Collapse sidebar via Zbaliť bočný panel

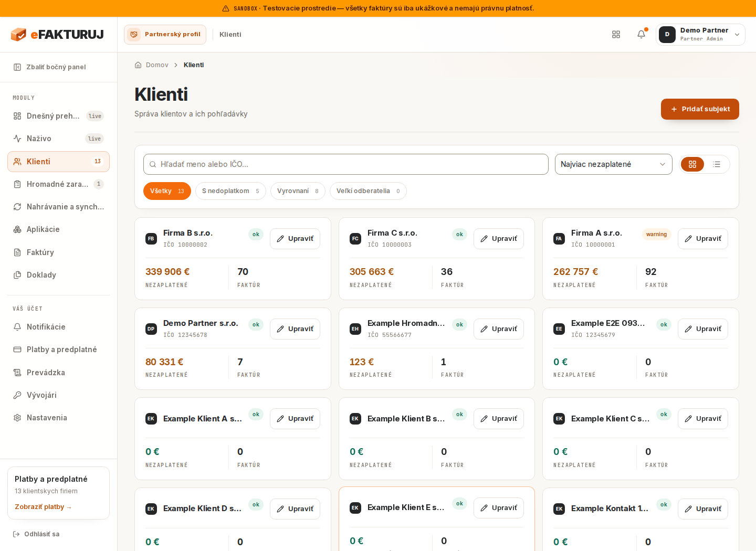[x=50, y=67]
